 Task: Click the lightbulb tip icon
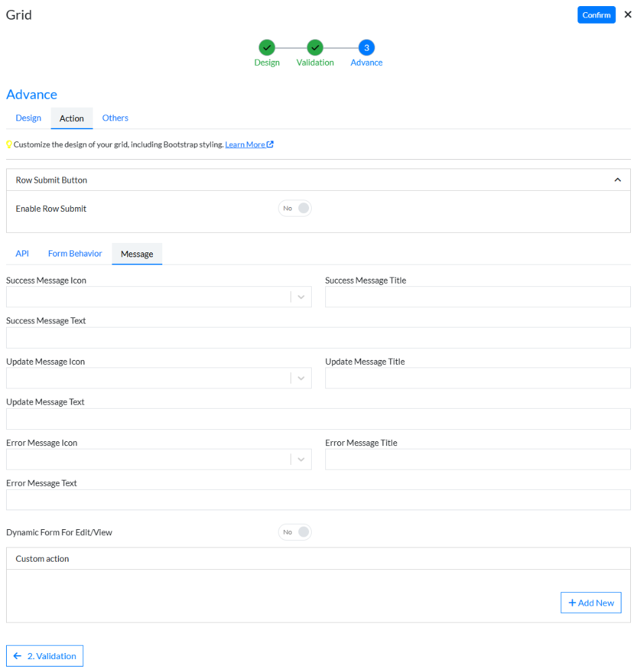pyautogui.click(x=9, y=143)
